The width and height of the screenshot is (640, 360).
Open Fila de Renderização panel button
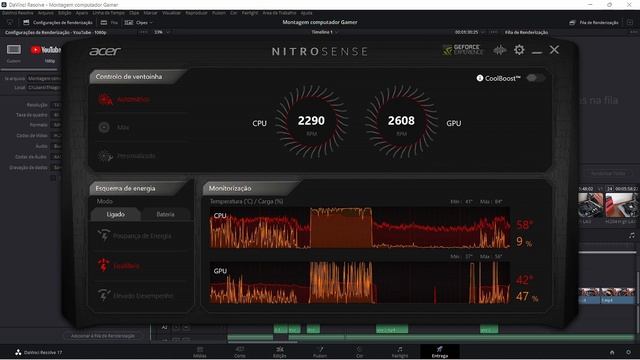tap(594, 23)
